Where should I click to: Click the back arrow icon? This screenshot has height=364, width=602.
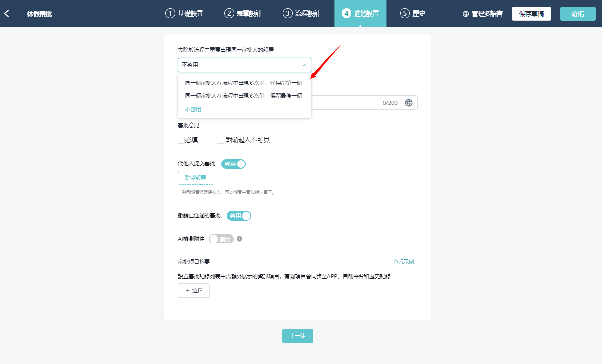[7, 14]
